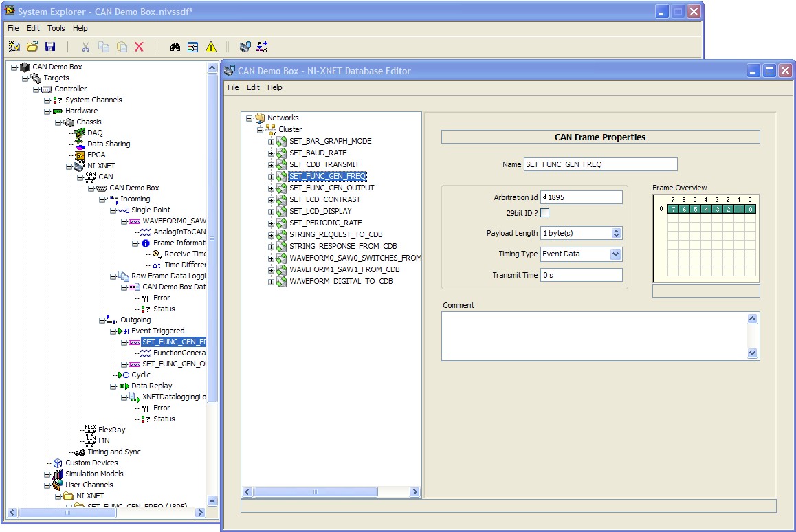This screenshot has width=796, height=532.
Task: Click the Cluster icon in Database Editor tree
Action: tap(271, 129)
